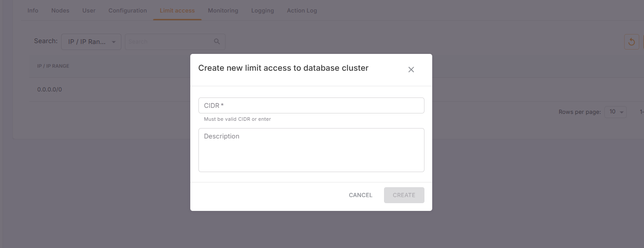Open the Monitoring tab
The width and height of the screenshot is (644, 248).
[x=223, y=10]
